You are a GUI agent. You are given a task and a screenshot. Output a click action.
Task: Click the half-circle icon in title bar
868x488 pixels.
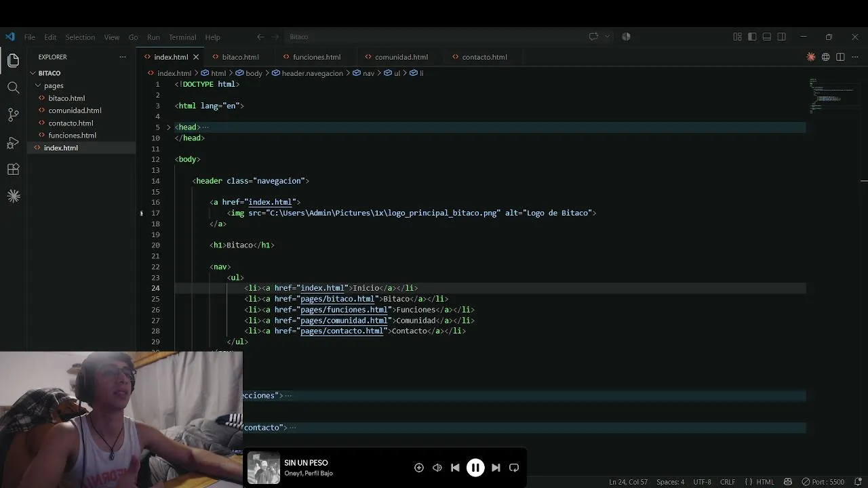click(x=626, y=37)
